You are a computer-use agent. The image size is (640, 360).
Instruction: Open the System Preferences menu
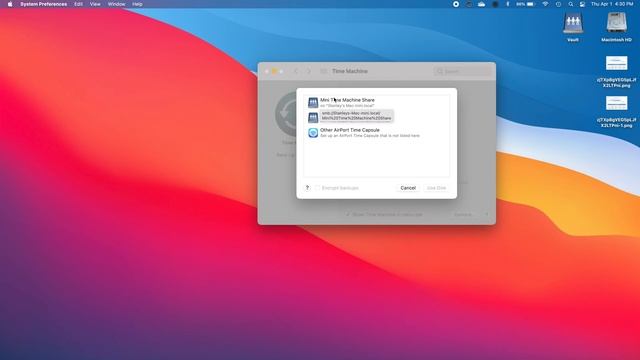click(x=44, y=4)
